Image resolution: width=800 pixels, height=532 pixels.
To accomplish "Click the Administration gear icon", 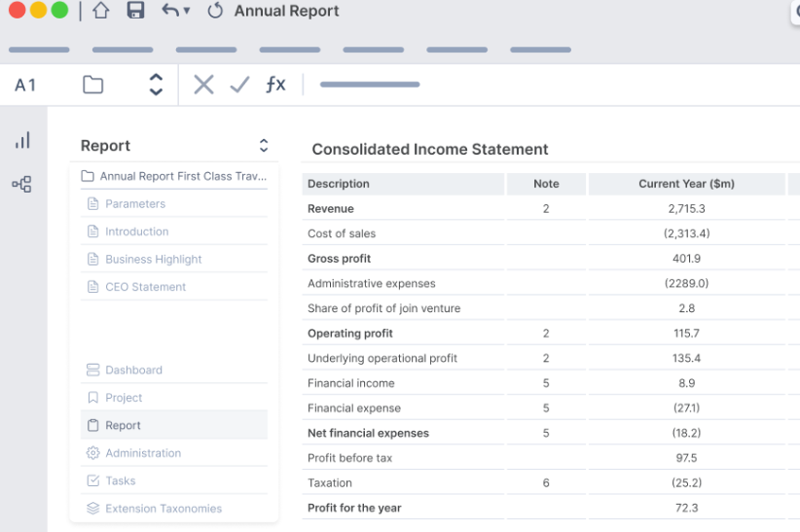I will click(x=92, y=453).
